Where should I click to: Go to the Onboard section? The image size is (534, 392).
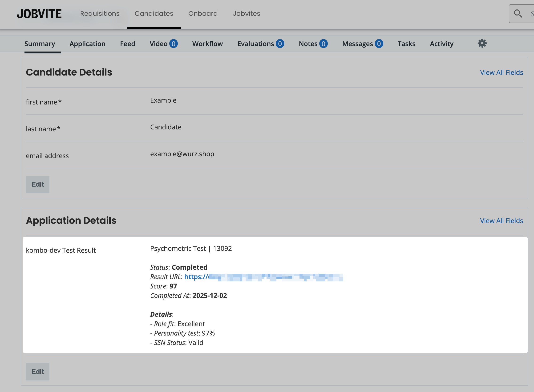click(203, 13)
